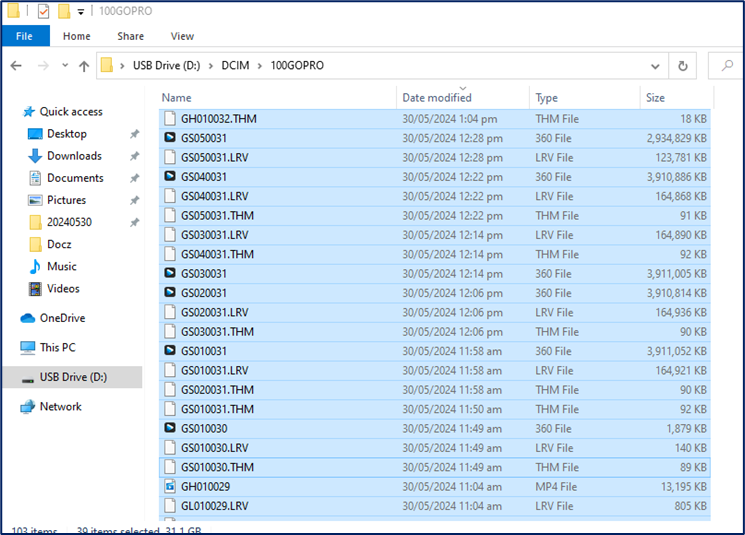
Task: Click the GL010029.LRV file icon
Action: click(170, 506)
